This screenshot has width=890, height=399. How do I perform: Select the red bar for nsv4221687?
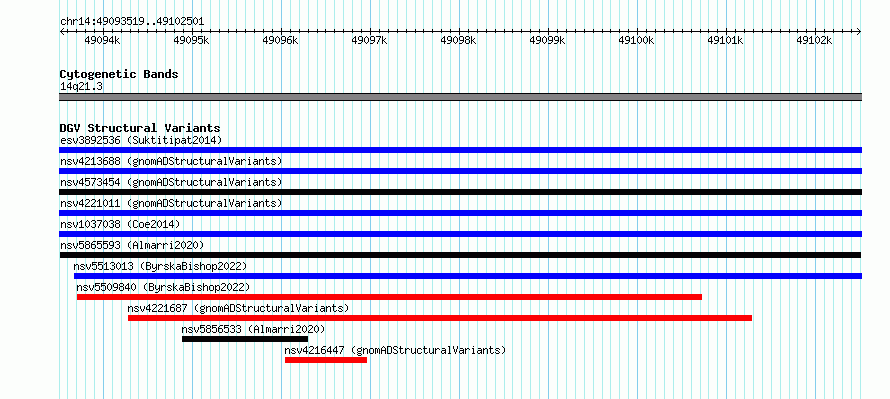click(440, 318)
